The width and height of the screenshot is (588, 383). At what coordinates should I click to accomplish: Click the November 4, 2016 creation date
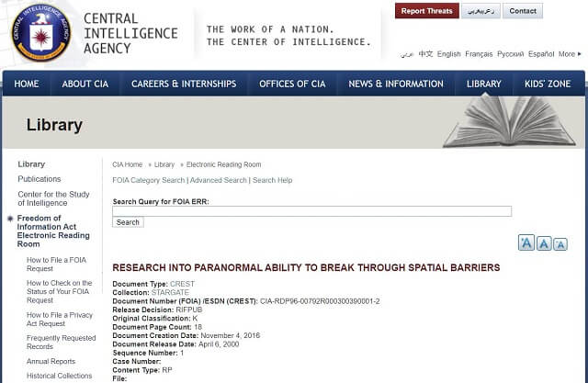pos(231,335)
